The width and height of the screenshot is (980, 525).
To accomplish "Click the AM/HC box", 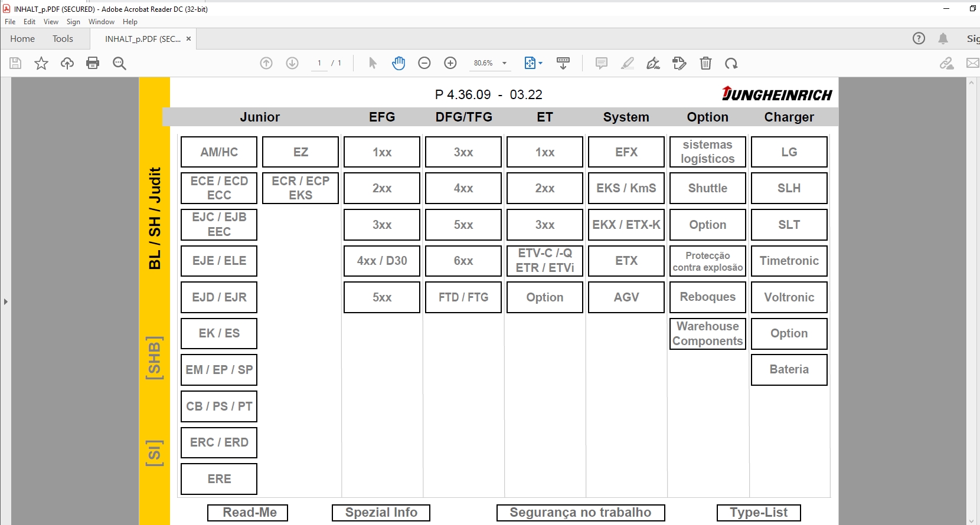I will coord(219,152).
